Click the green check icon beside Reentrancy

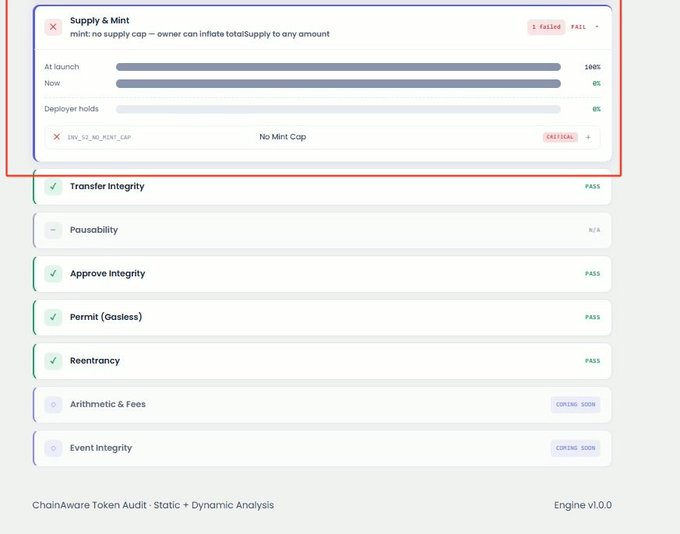point(53,361)
